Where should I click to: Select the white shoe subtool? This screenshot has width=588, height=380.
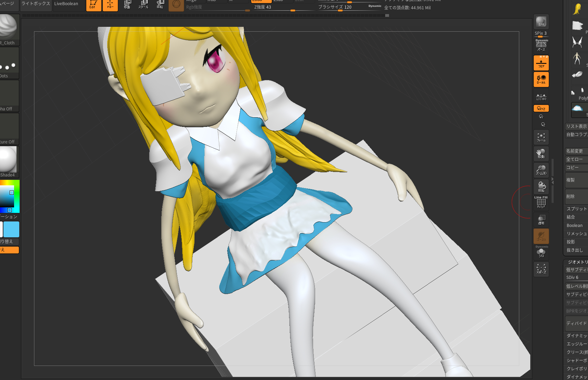(x=577, y=75)
